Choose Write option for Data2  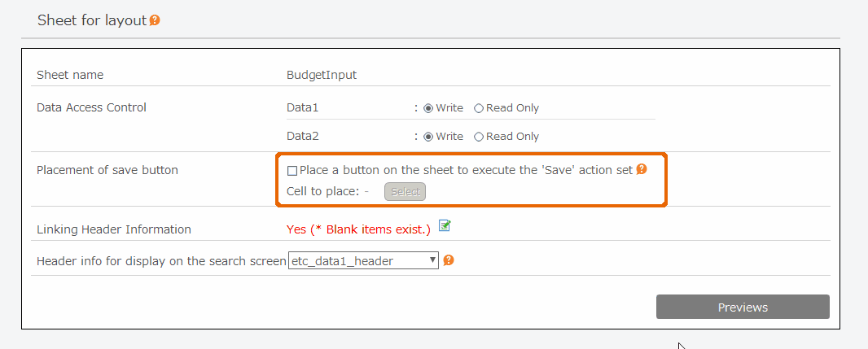coord(428,137)
